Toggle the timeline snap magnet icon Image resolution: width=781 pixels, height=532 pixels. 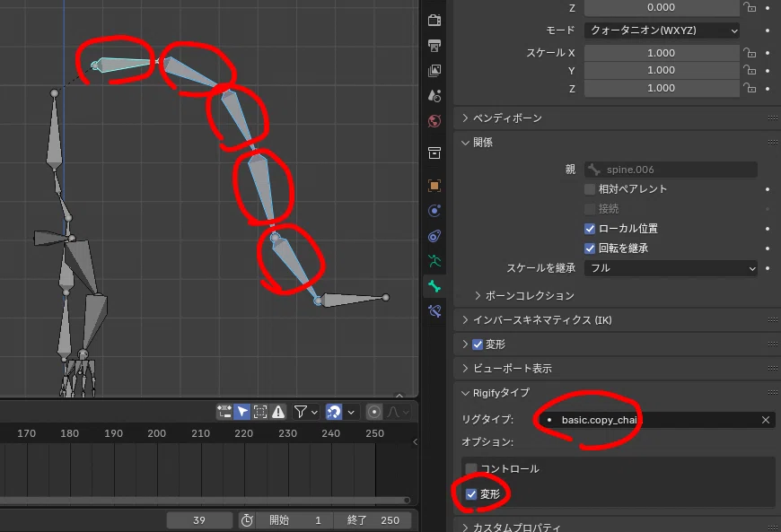(333, 412)
